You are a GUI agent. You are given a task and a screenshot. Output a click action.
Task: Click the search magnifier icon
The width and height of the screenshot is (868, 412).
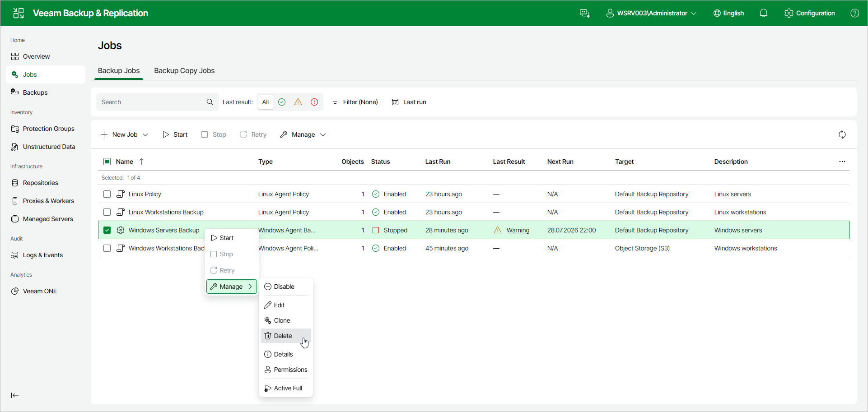[210, 102]
